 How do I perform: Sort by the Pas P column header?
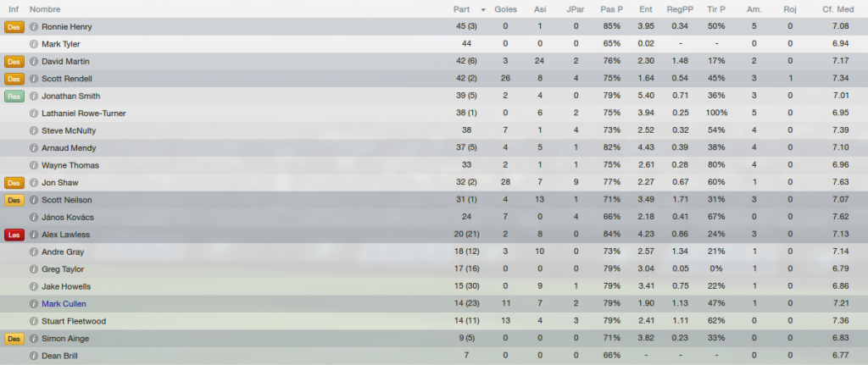pyautogui.click(x=612, y=9)
